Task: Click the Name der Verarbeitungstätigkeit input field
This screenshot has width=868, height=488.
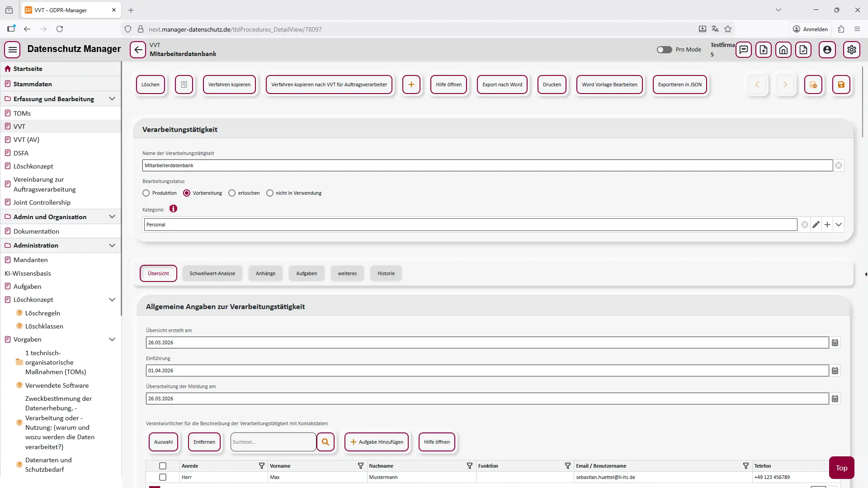Action: [x=486, y=165]
